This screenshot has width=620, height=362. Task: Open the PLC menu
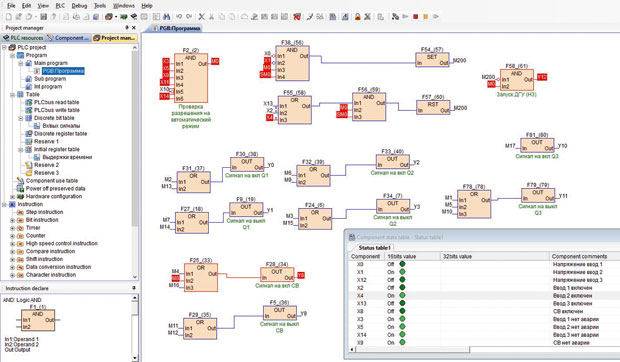point(60,6)
